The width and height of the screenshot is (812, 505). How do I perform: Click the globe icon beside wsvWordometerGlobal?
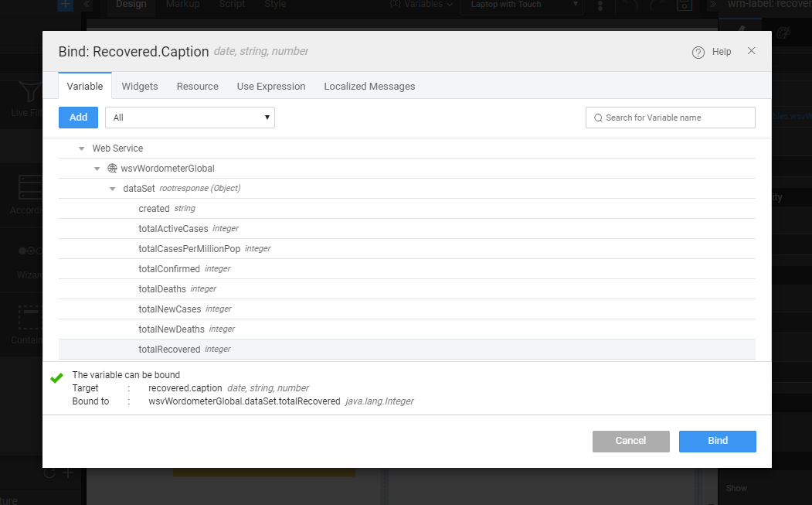[112, 168]
